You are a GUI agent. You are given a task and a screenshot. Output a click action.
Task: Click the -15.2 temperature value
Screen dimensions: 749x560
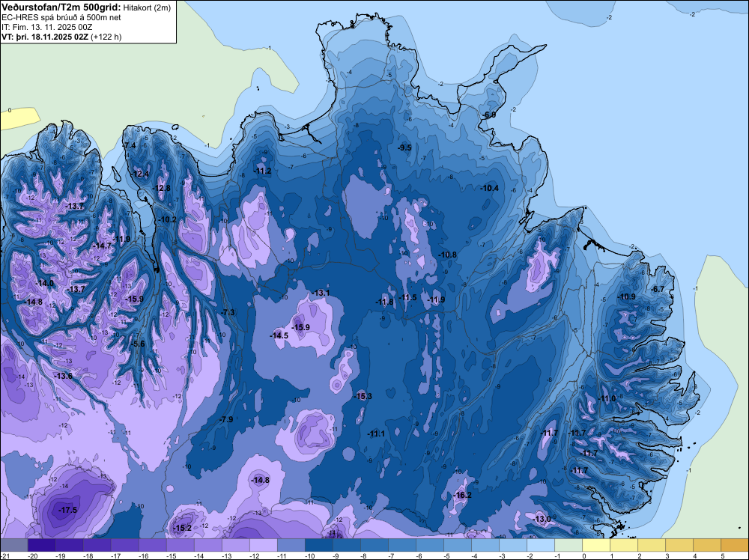point(182,528)
